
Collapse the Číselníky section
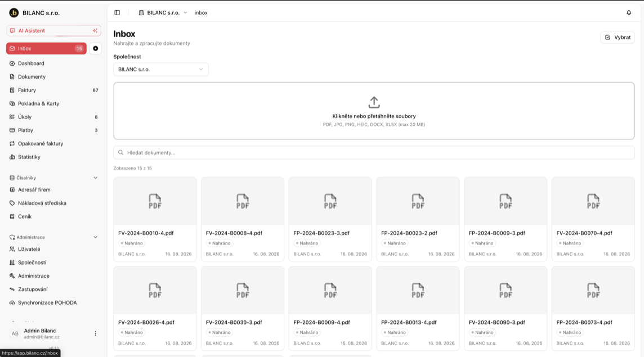click(95, 178)
